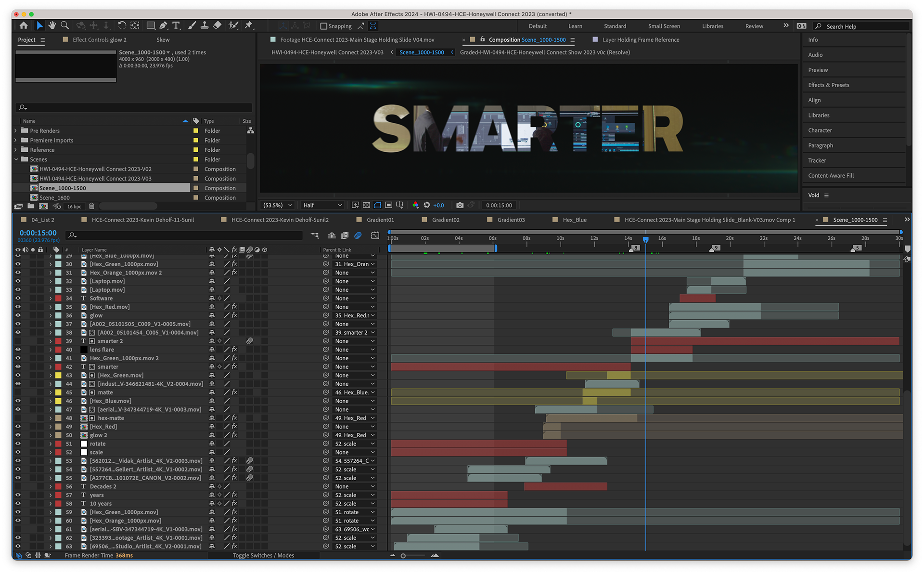
Task: Select the Hand tool in the toolbar
Action: pos(52,26)
